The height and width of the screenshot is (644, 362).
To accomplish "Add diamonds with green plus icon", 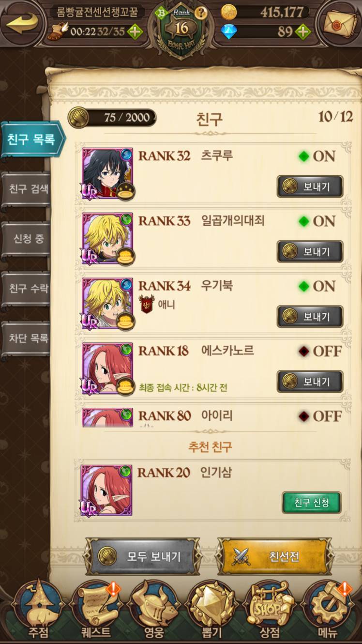I will [x=302, y=32].
